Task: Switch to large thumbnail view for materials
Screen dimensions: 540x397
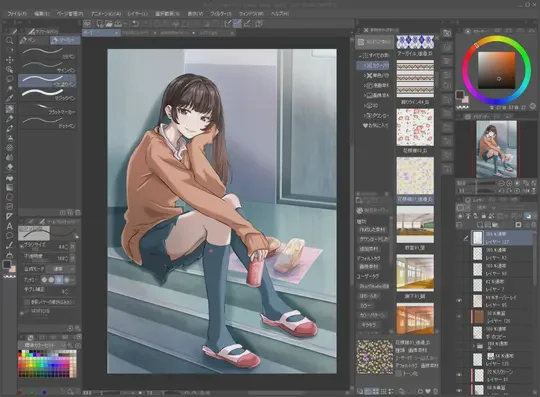Action: pos(375,391)
